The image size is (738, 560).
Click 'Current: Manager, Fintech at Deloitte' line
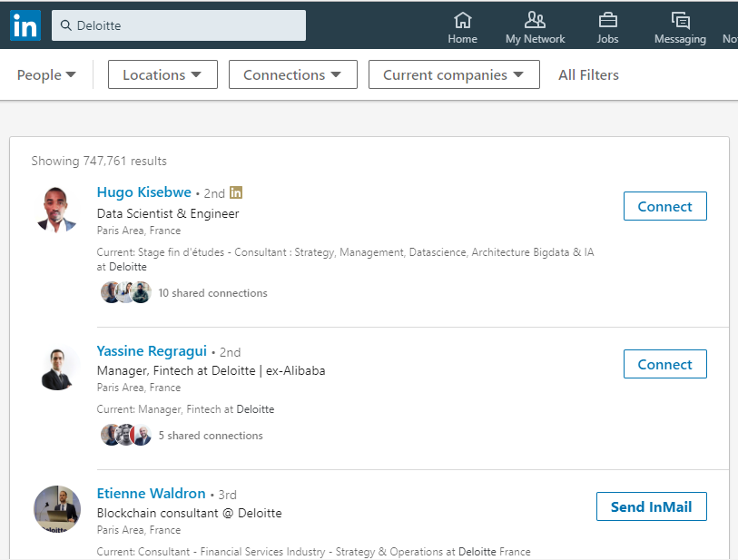click(x=185, y=409)
